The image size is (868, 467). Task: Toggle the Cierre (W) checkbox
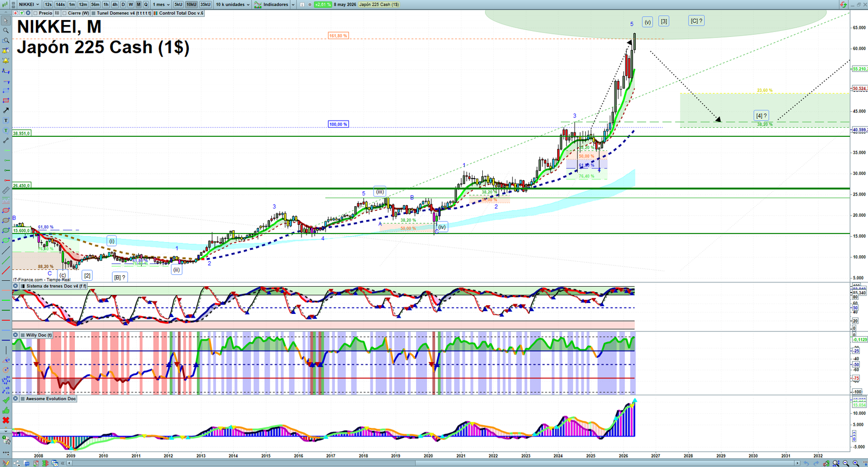[x=65, y=13]
